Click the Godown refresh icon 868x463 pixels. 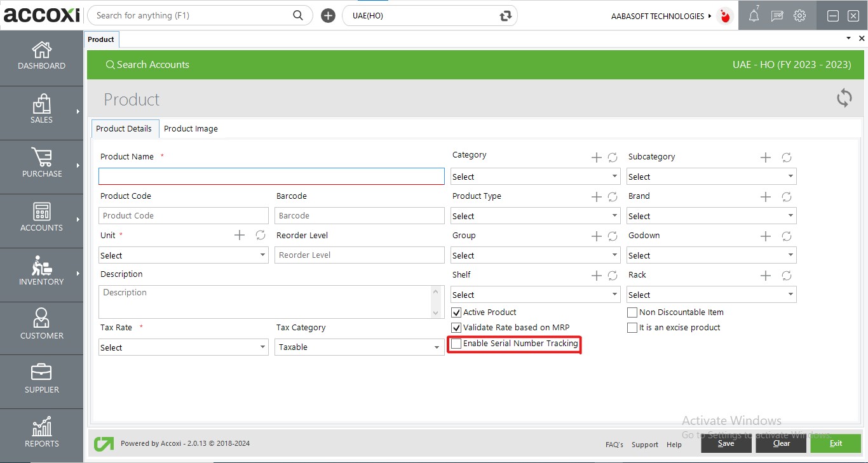point(786,236)
